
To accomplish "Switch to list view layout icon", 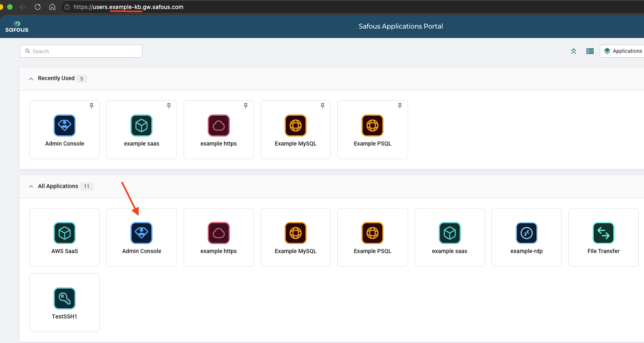I will [590, 51].
